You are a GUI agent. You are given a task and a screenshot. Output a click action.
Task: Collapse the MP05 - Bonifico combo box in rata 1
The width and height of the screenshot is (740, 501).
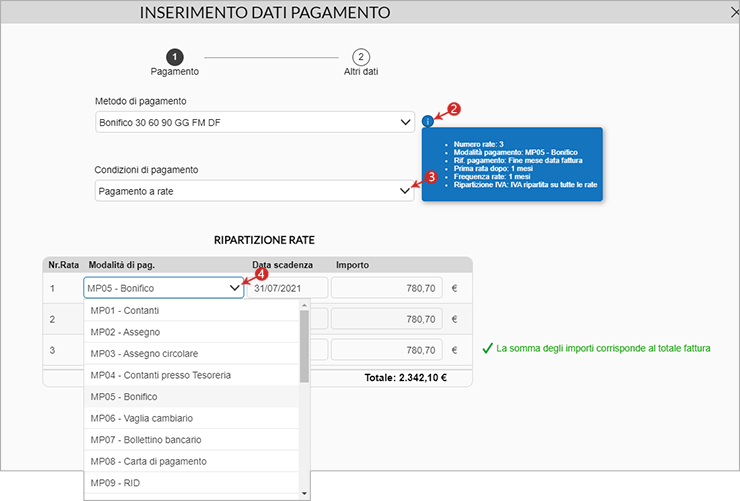click(164, 288)
